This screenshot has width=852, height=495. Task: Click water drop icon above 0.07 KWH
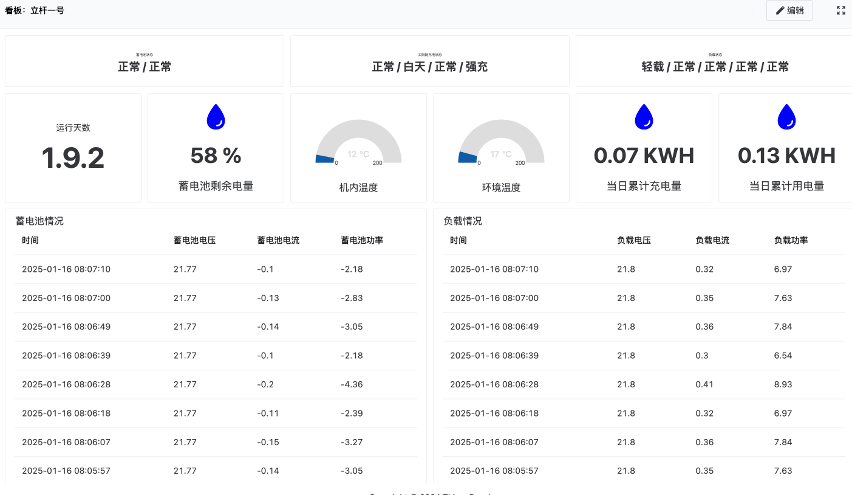(x=644, y=117)
